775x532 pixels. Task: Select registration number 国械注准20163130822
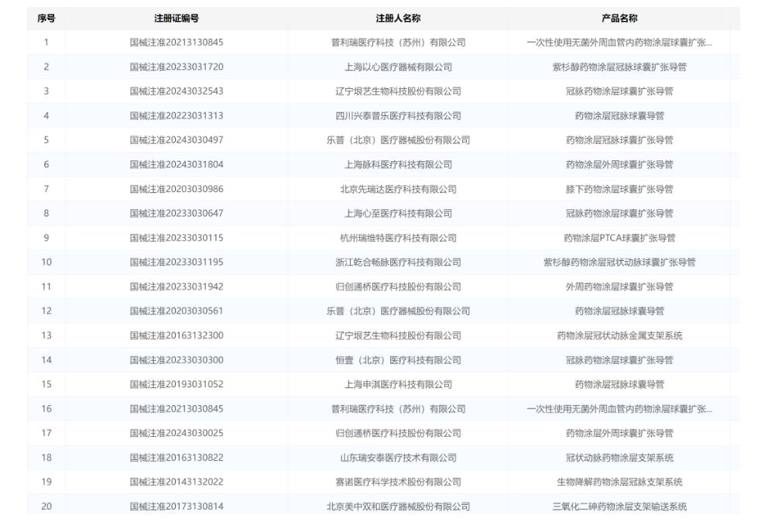(x=177, y=458)
